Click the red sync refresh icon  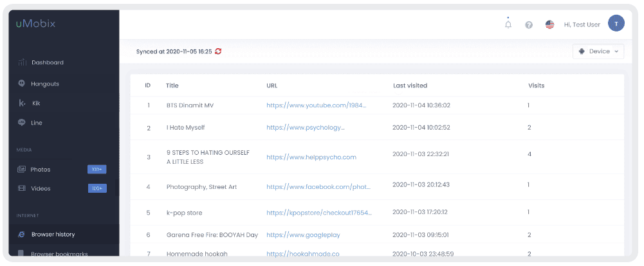[x=218, y=51]
